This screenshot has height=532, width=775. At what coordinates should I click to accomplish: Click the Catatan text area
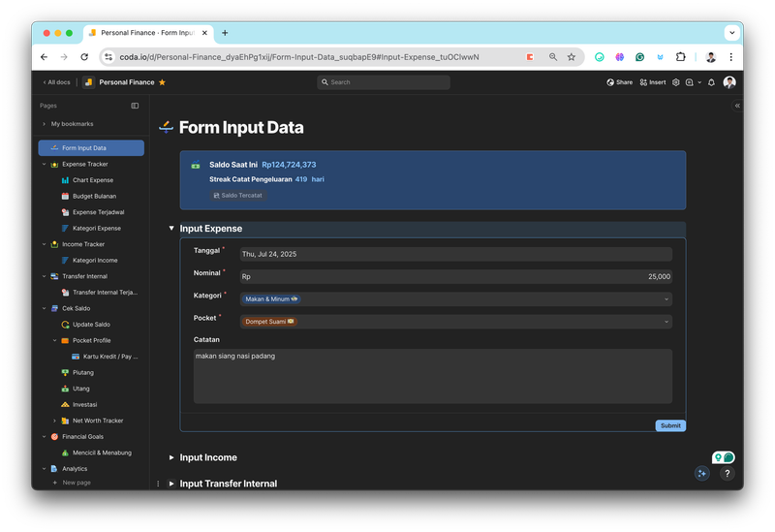[432, 376]
